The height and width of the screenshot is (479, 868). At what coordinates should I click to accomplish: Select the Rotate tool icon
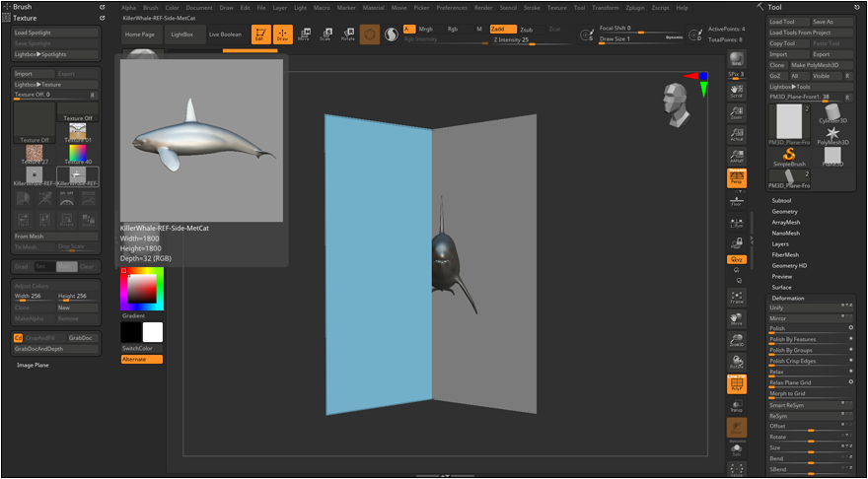pos(347,34)
